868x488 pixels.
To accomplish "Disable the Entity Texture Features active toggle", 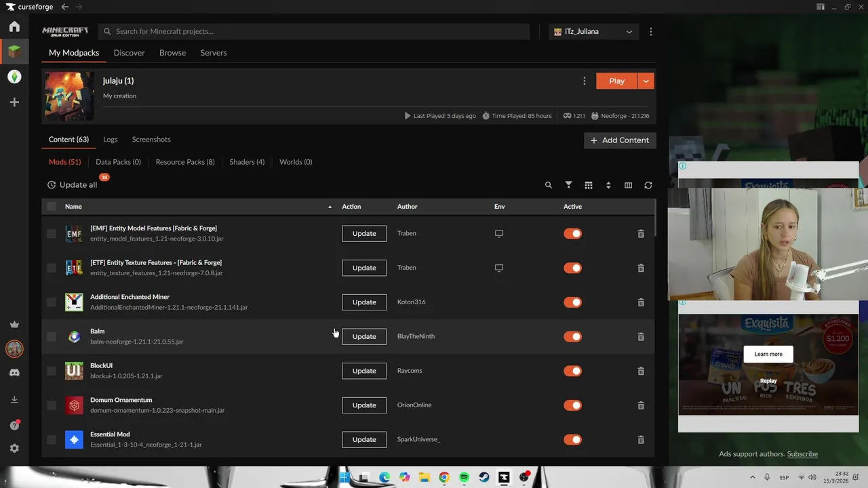I will [x=573, y=268].
